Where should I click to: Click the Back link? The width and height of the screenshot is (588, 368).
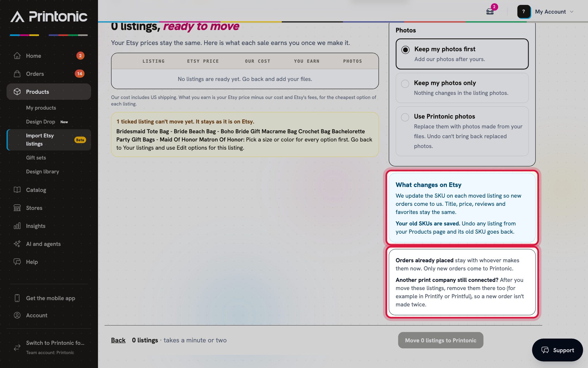coord(118,340)
